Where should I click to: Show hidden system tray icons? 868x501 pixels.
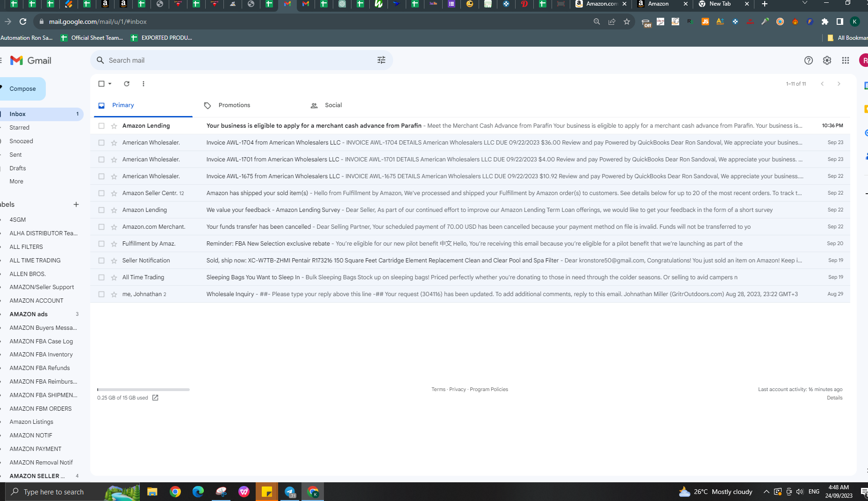(x=766, y=492)
